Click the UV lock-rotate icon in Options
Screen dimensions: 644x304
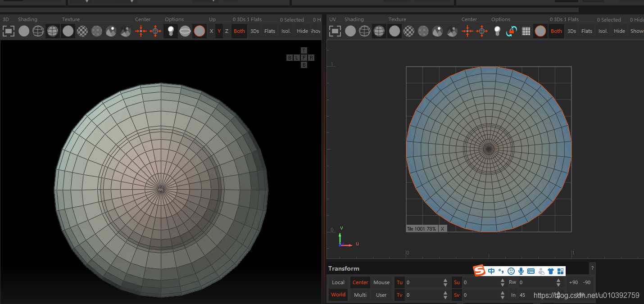(x=512, y=31)
